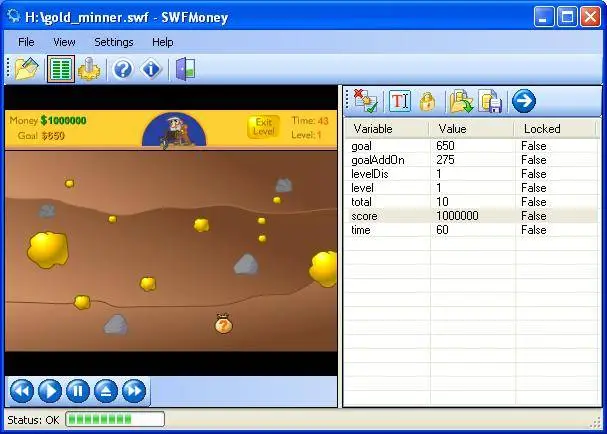This screenshot has height=434, width=607.
Task: Click the blue arrow apply icon
Action: click(524, 101)
